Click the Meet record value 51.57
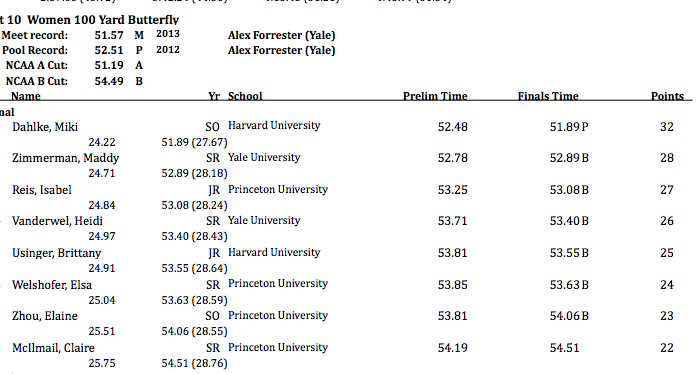700x374 pixels. coord(109,35)
